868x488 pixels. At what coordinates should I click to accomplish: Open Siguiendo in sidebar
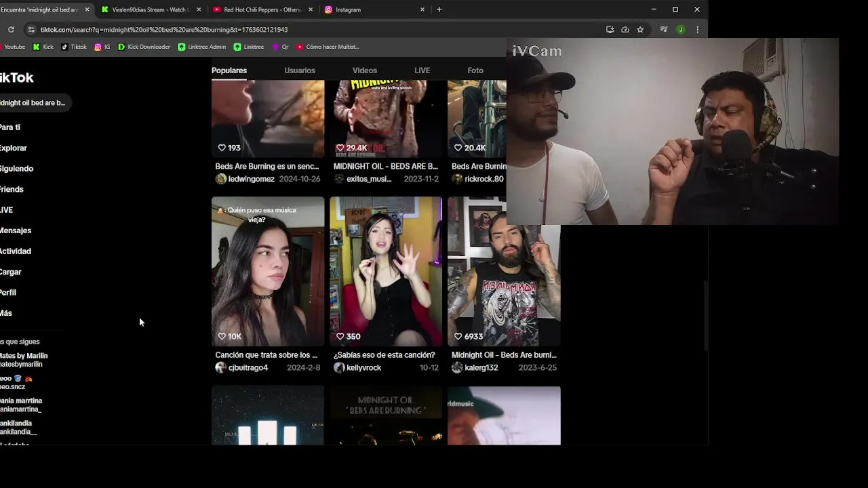(16, 169)
